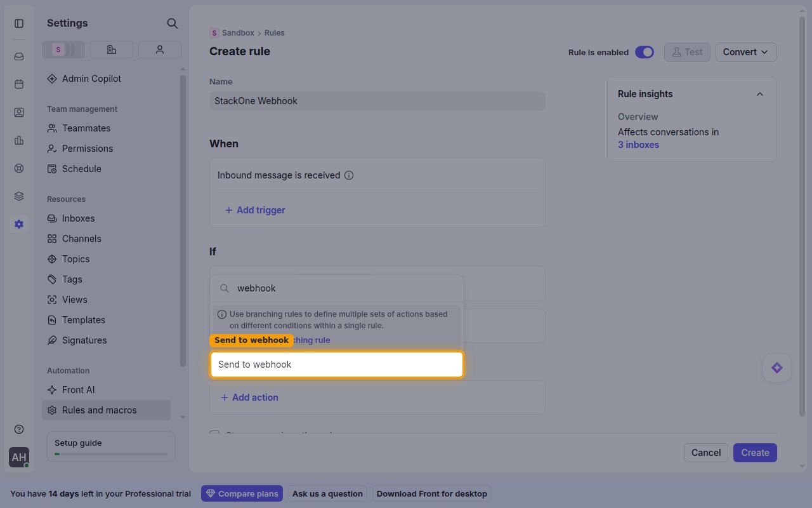Select the personal user settings tab
812x508 pixels.
pyautogui.click(x=160, y=50)
